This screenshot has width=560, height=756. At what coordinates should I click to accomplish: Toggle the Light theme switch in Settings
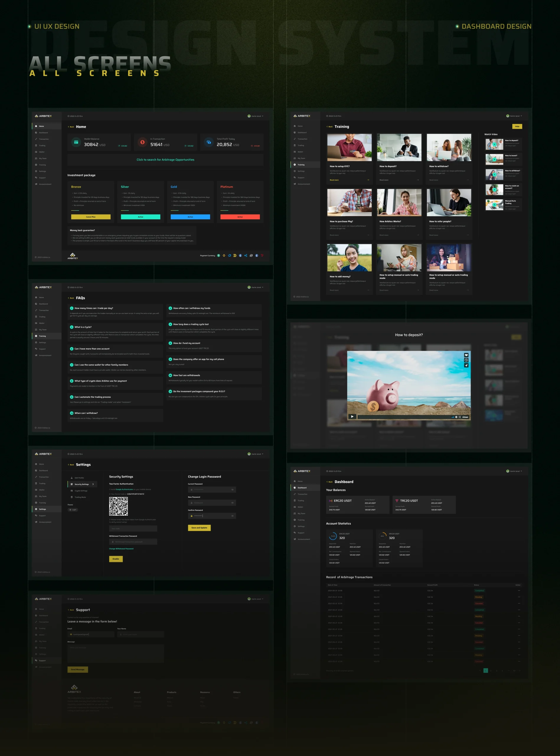tap(73, 509)
